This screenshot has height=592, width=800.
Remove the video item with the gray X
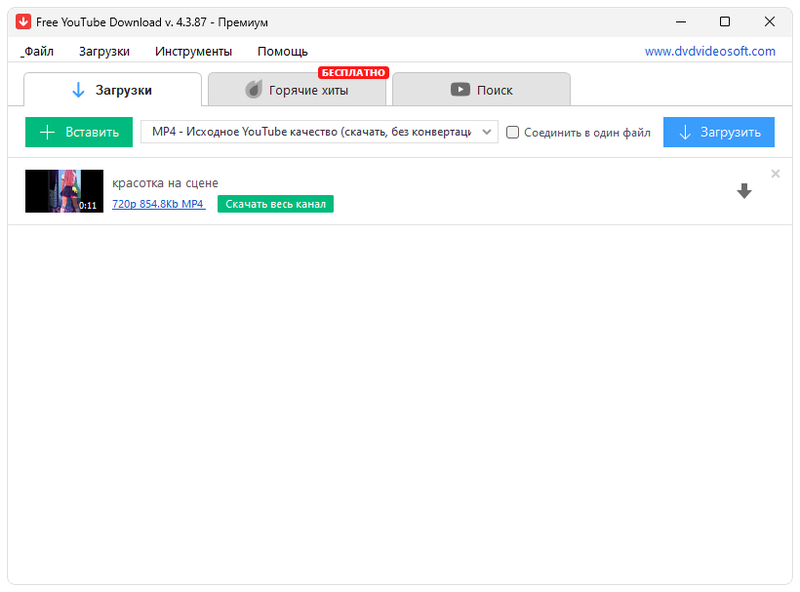coord(775,174)
